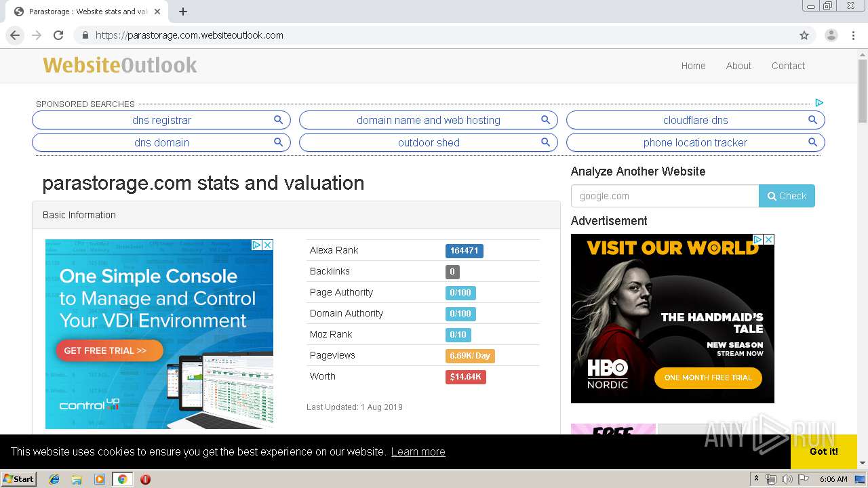Click the Domain Authority 0/100 badge

pos(460,314)
